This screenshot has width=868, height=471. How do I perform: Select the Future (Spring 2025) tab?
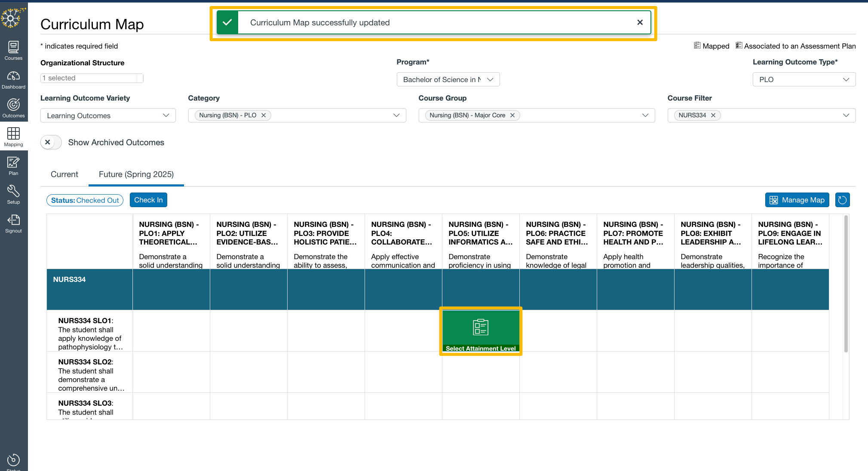point(136,174)
